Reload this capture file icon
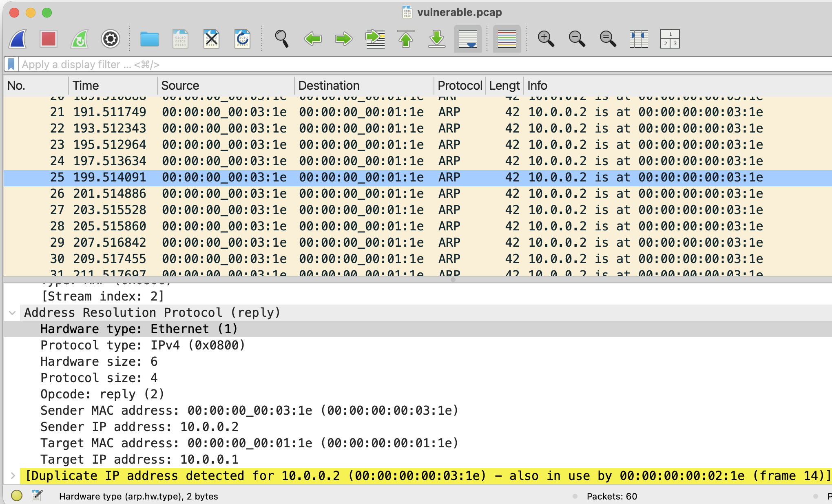832x504 pixels. click(242, 39)
